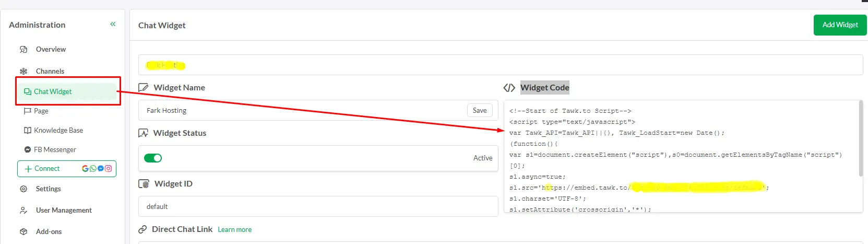Click the widget code box scrollbar

pyautogui.click(x=861, y=138)
